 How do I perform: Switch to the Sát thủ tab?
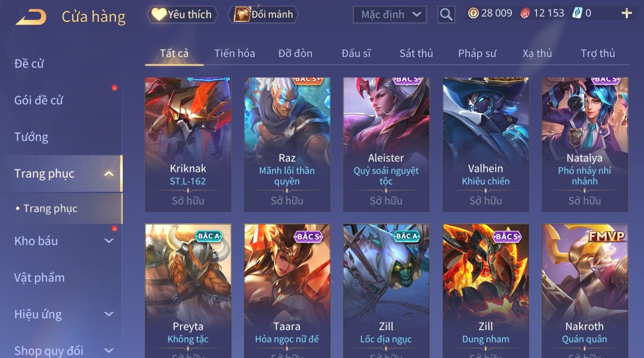click(x=416, y=53)
